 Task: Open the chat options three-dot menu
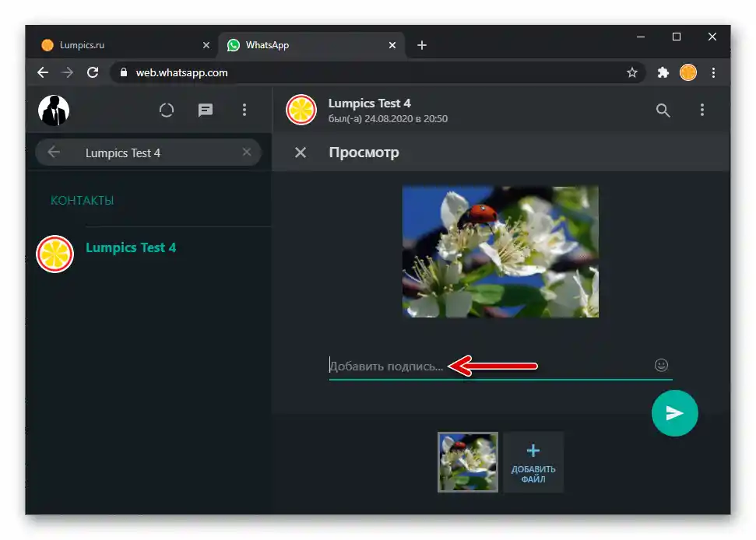pos(701,110)
